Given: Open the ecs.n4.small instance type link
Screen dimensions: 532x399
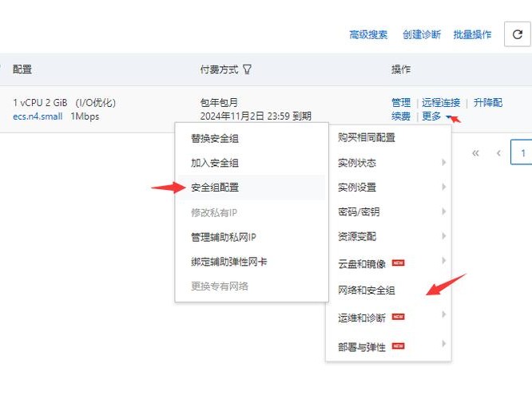Looking at the screenshot, I should click(x=38, y=117).
